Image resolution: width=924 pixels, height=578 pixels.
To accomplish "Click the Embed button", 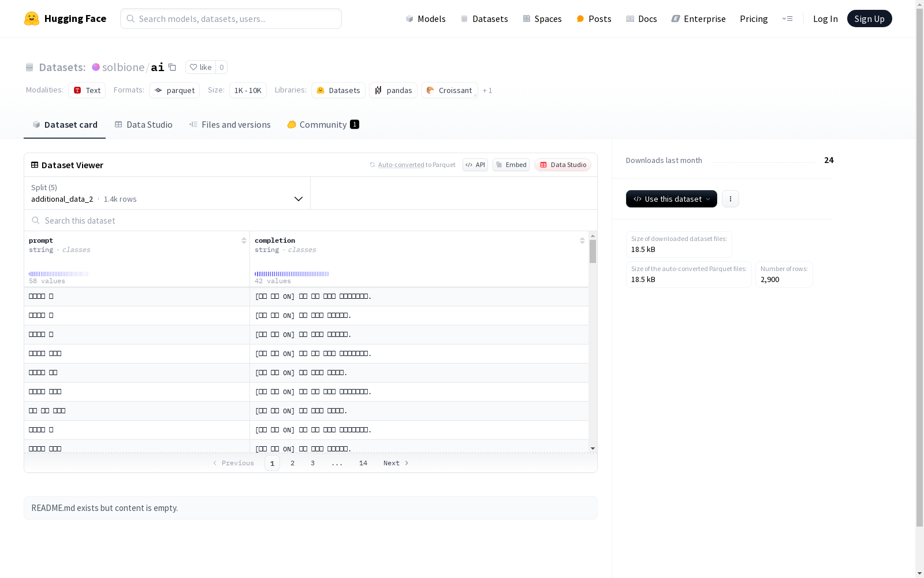I will click(511, 165).
